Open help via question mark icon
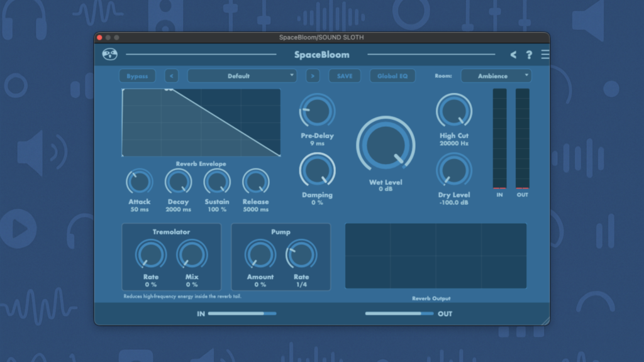The image size is (644, 362). coord(529,55)
